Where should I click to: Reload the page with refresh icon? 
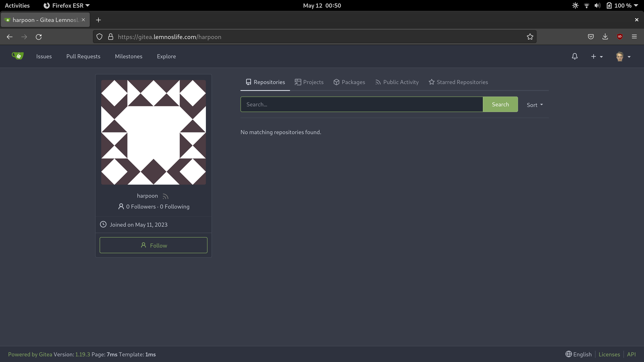38,37
